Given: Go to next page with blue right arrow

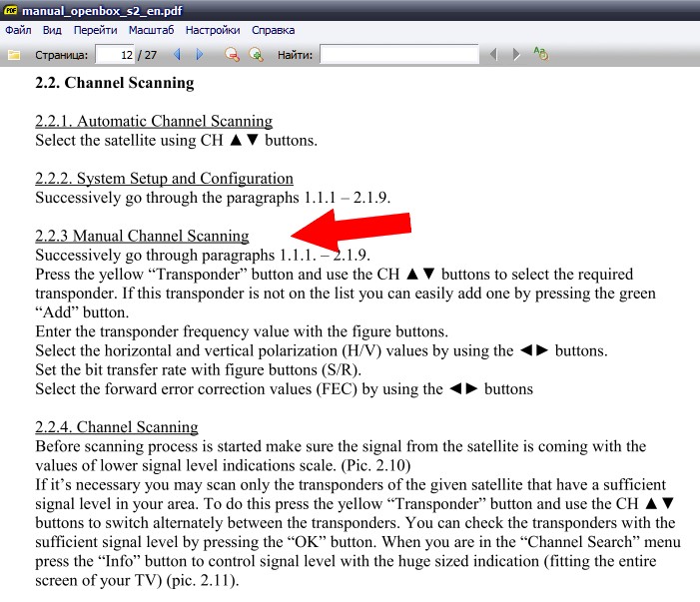Looking at the screenshot, I should (200, 55).
